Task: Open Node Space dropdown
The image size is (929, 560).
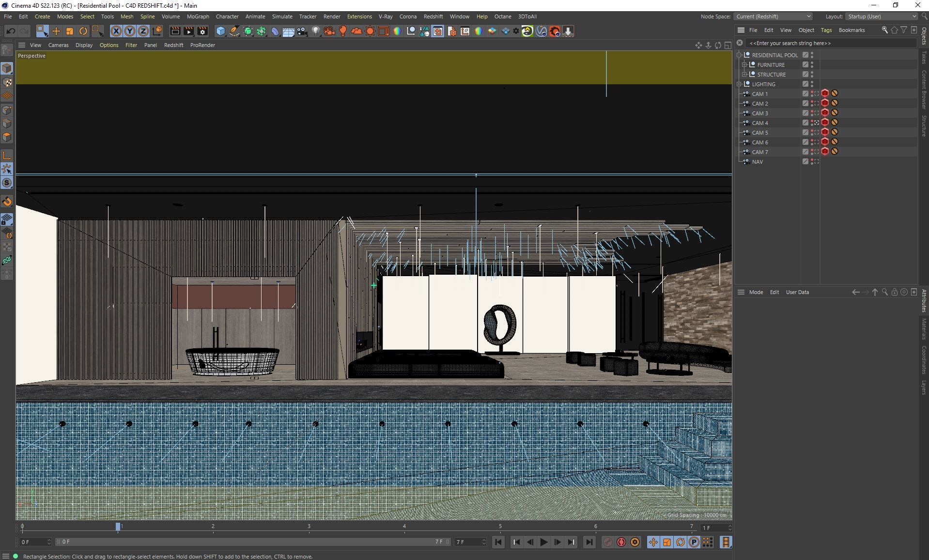Action: click(x=773, y=16)
